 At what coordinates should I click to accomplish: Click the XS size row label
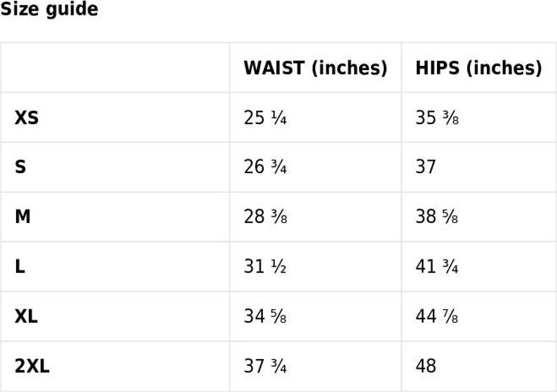(27, 118)
